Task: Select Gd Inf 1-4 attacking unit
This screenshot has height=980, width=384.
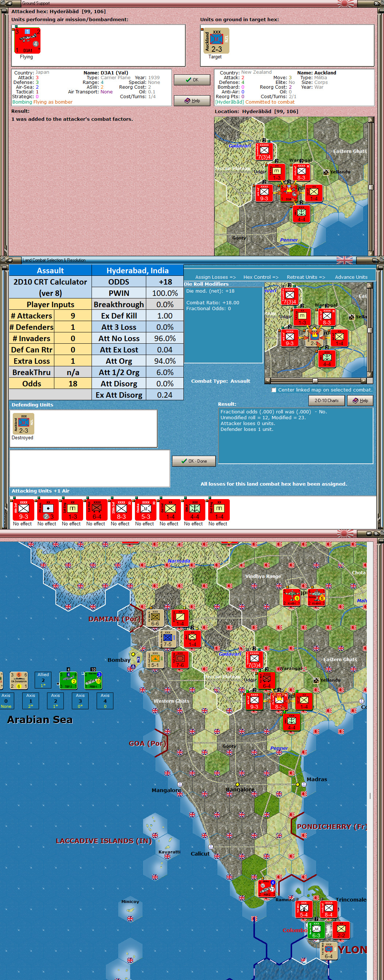Action: click(170, 510)
